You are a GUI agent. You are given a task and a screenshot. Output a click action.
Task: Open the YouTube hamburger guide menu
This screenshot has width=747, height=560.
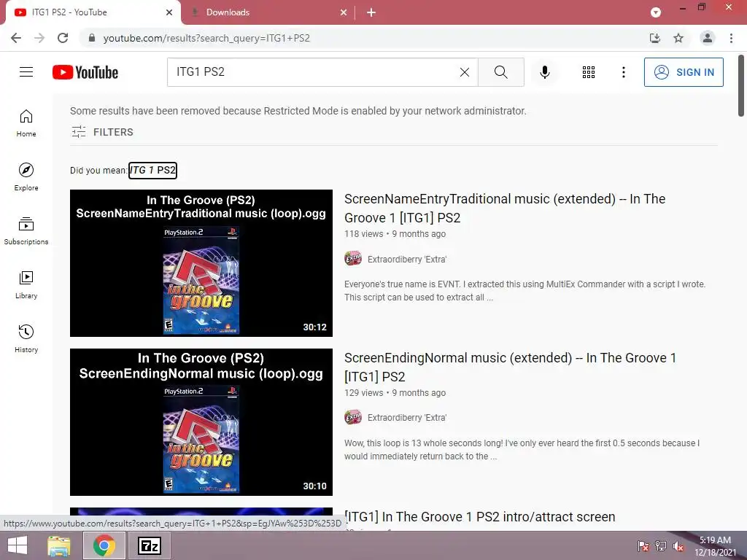pyautogui.click(x=26, y=72)
